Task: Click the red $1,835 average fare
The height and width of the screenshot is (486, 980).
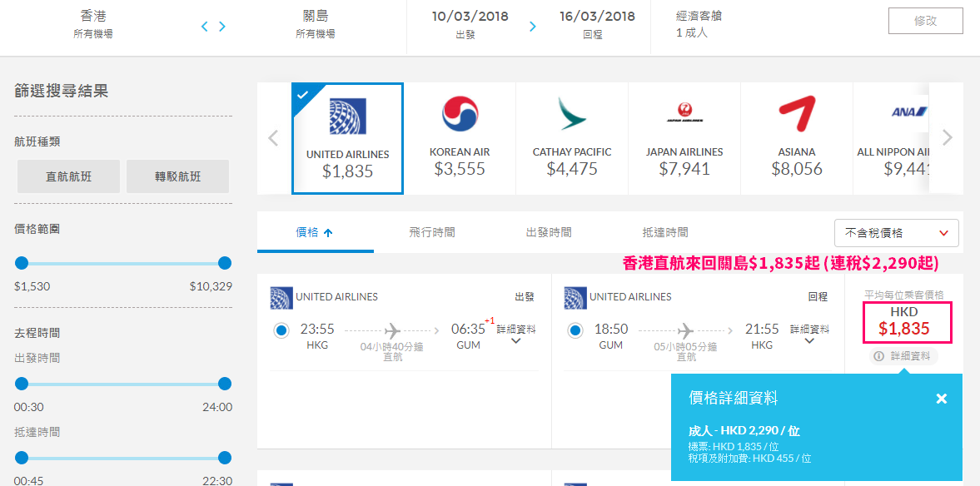Action: pyautogui.click(x=903, y=329)
